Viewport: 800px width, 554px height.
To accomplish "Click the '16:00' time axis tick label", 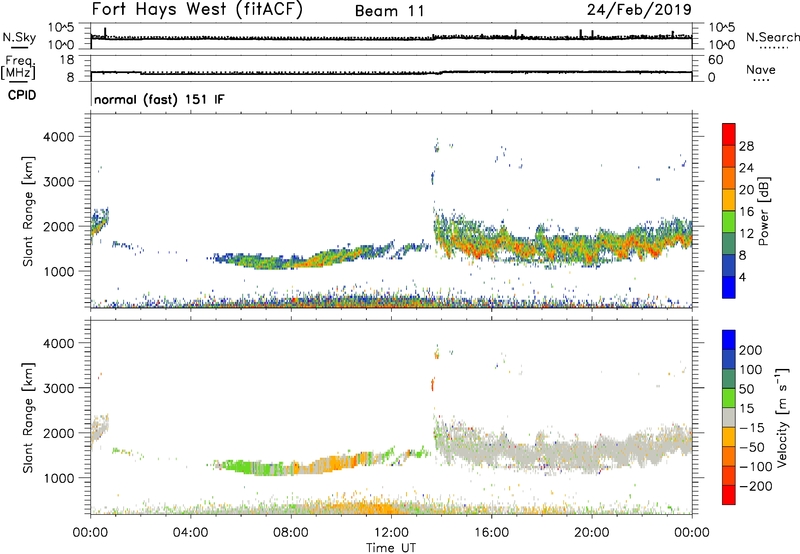I will tap(491, 533).
